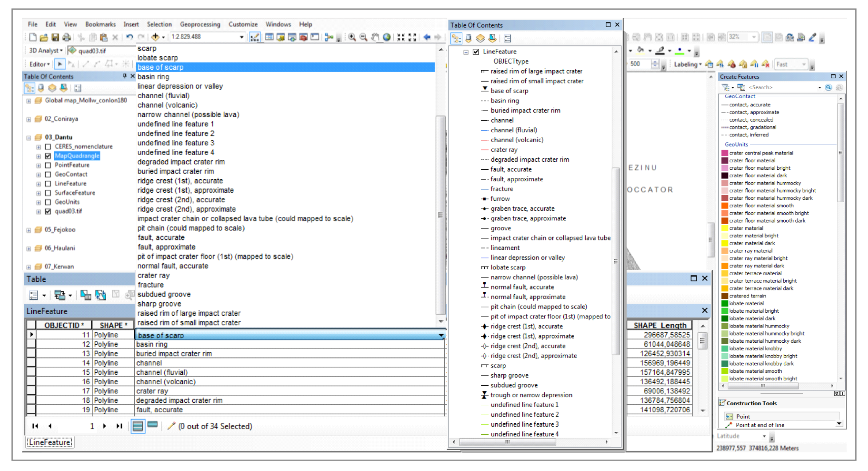Go to previous extent blue arrow
Viewport: 868px width, 471px height.
(x=427, y=37)
